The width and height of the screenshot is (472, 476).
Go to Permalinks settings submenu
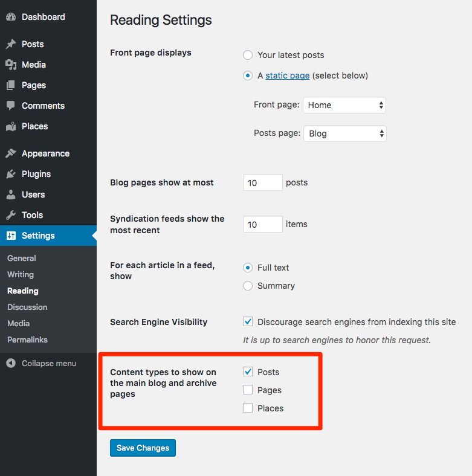pyautogui.click(x=27, y=339)
